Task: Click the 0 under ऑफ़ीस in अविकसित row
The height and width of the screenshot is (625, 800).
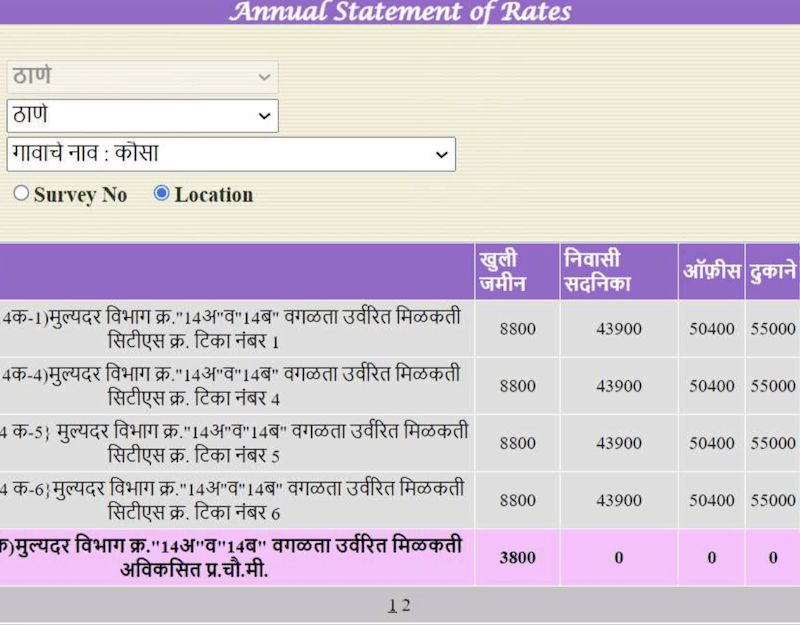Action: tap(712, 558)
